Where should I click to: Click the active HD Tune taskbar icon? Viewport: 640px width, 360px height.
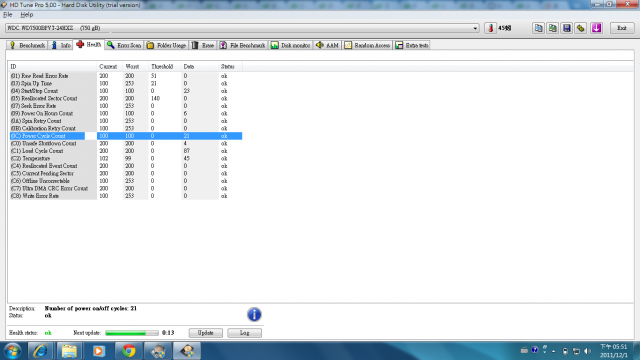coord(187,351)
